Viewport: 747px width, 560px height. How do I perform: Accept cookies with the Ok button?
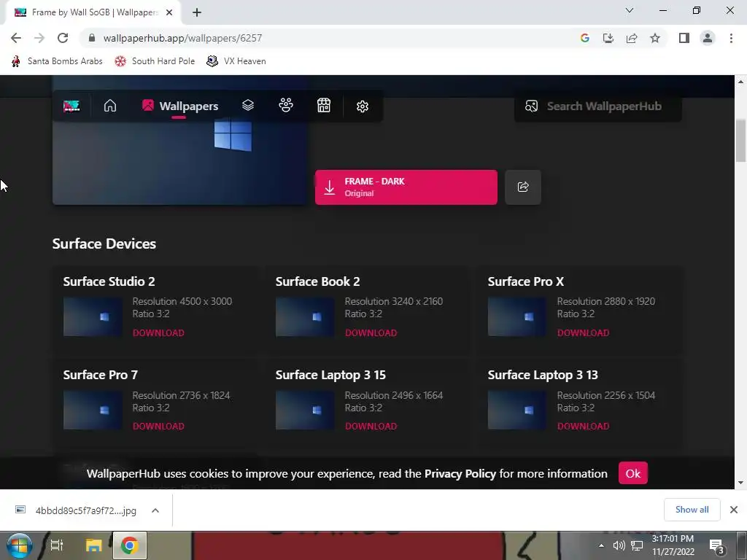point(632,473)
